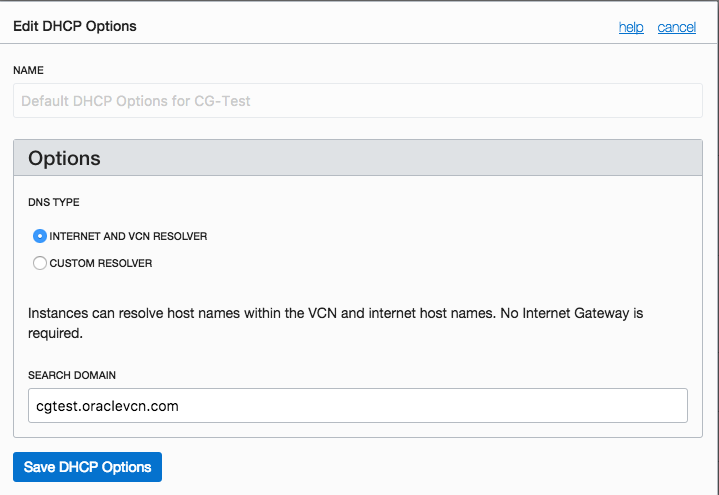Cancel editing the DHCP options
The width and height of the screenshot is (719, 495).
click(676, 27)
